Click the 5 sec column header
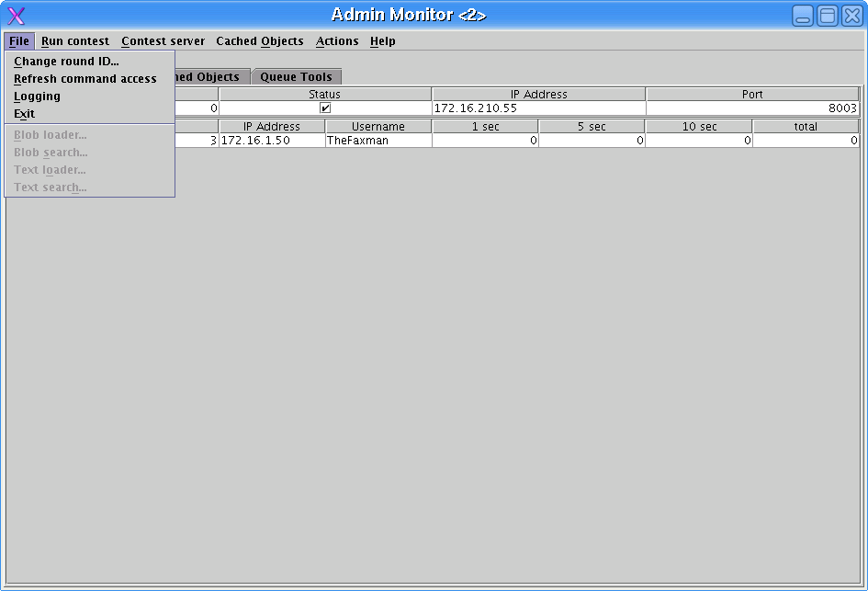 (x=592, y=126)
